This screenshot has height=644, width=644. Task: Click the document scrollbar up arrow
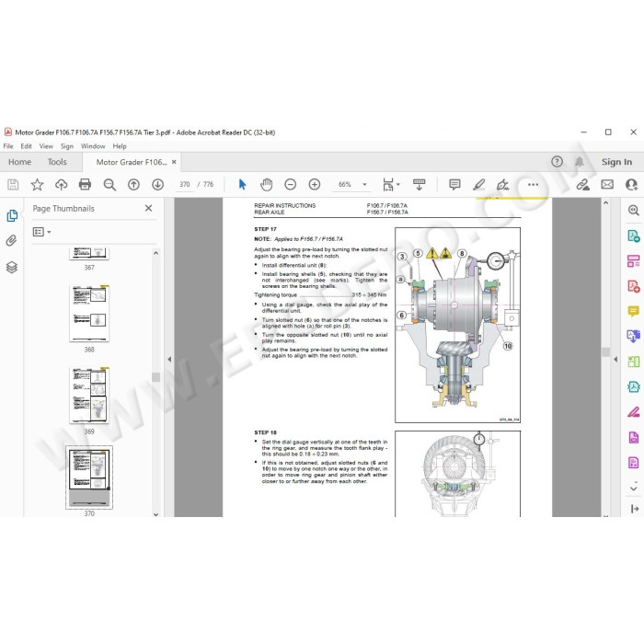point(605,202)
